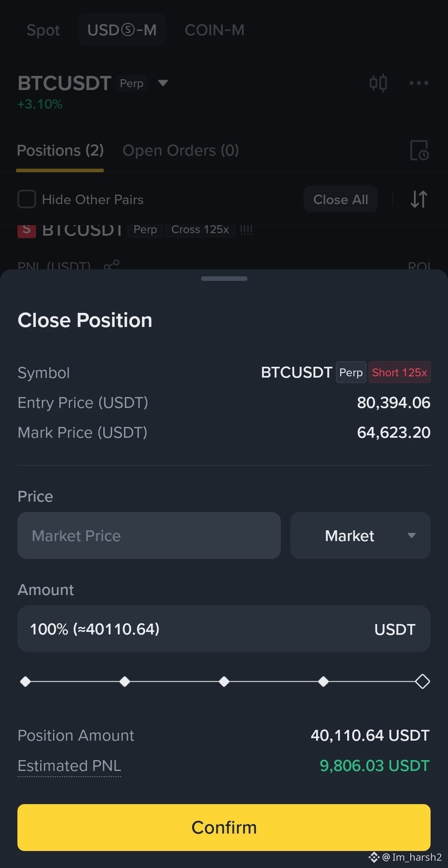Tap the Estimated PNL label

point(69,766)
